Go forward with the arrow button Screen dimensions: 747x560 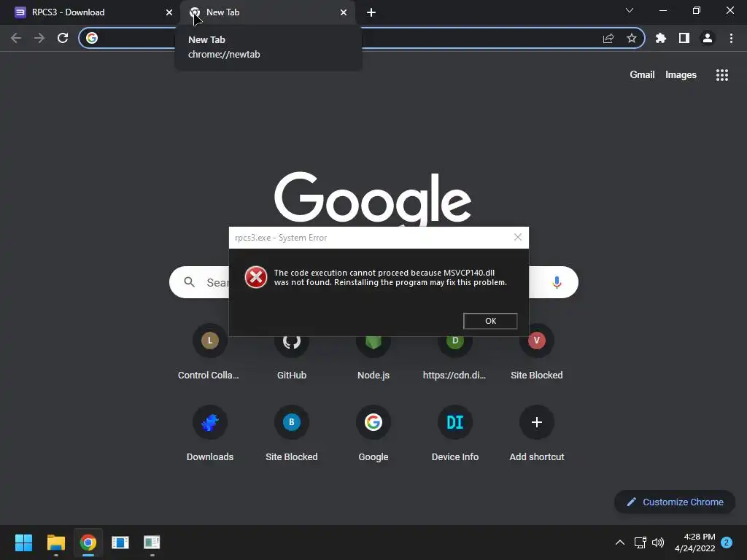39,38
